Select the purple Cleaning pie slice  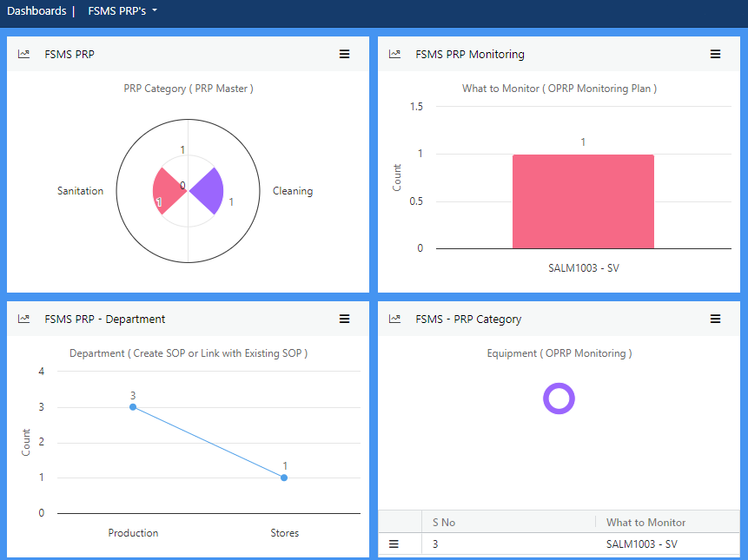pyautogui.click(x=209, y=190)
